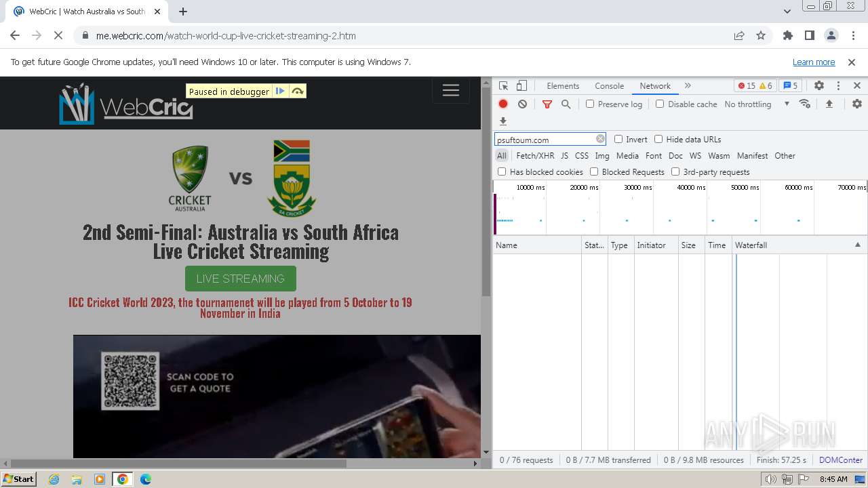The image size is (868, 488).
Task: Check 3rd-party requests
Action: pos(675,171)
